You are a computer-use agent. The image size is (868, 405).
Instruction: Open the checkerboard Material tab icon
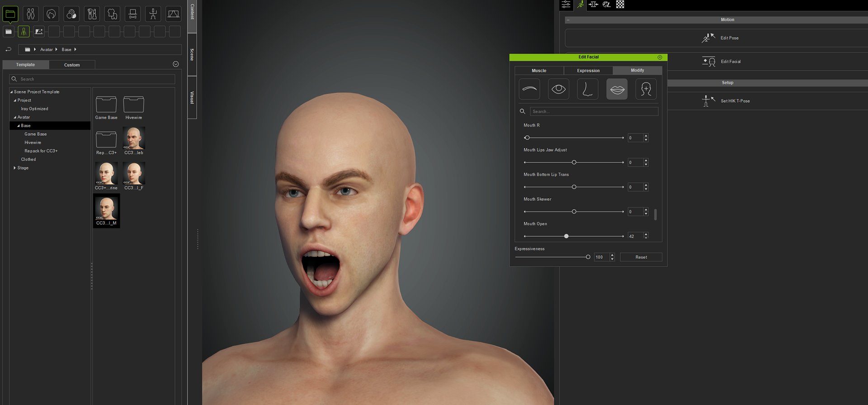[x=620, y=5]
